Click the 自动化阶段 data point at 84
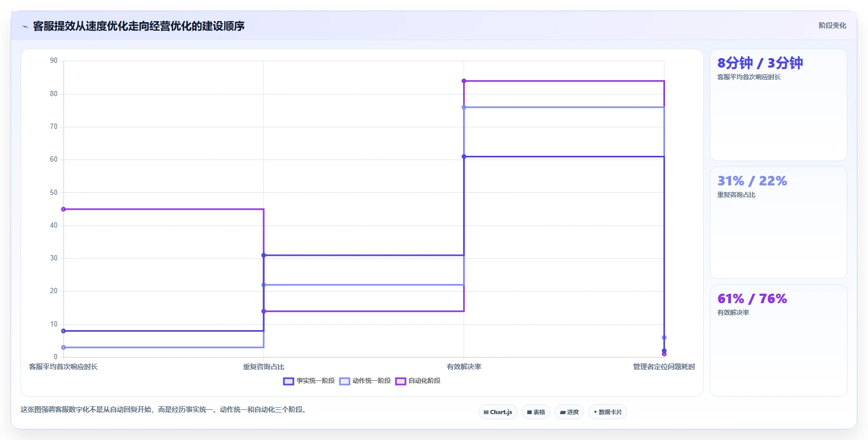The width and height of the screenshot is (868, 440). coord(464,81)
